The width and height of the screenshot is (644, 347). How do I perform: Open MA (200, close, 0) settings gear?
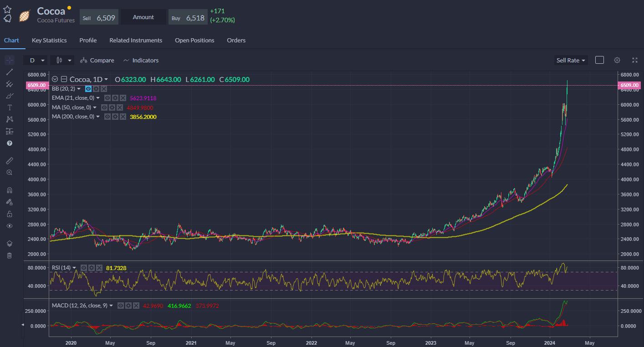[115, 117]
